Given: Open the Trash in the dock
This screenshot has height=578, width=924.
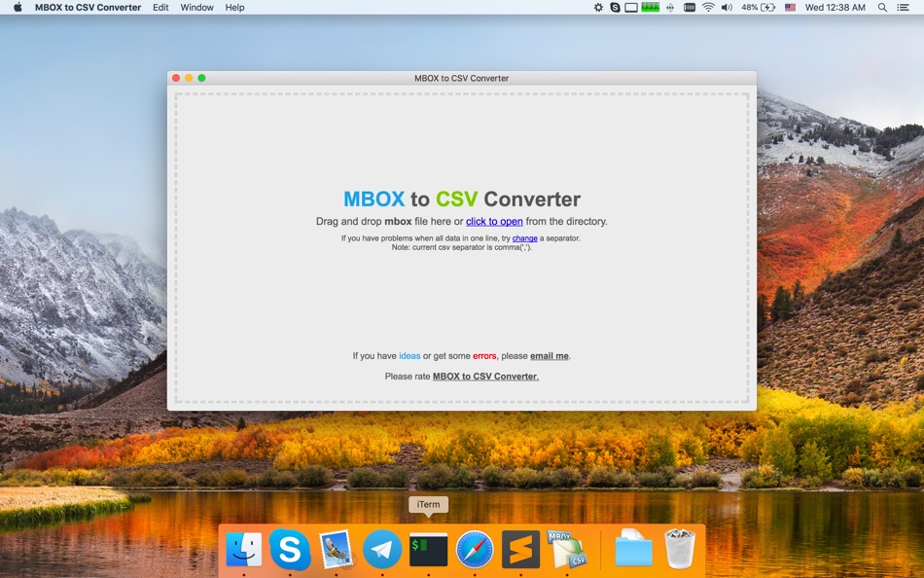Looking at the screenshot, I should pyautogui.click(x=680, y=549).
